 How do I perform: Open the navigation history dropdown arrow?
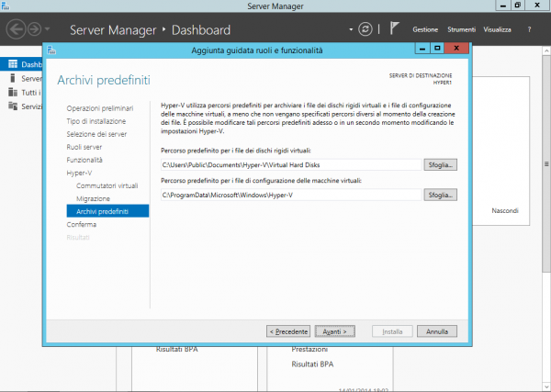click(48, 29)
